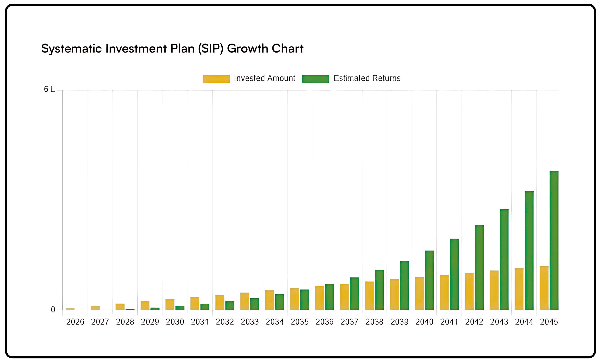Select the 2039 yellow Invested Amount bar
This screenshot has height=364, width=601.
(x=394, y=295)
